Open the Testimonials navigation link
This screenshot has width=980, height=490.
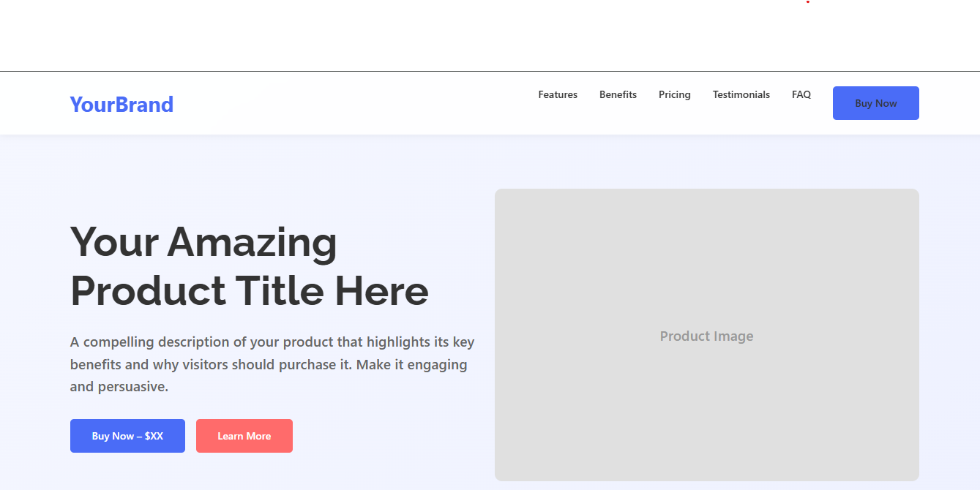click(741, 94)
